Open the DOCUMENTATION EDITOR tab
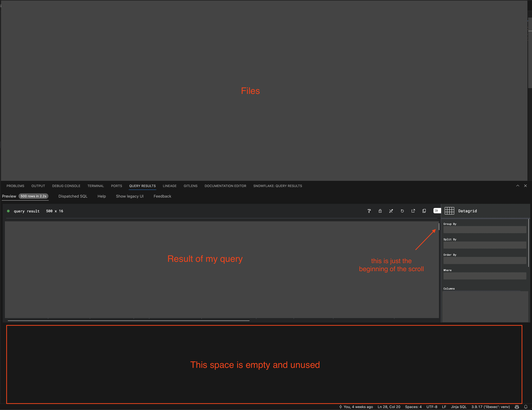The image size is (532, 410). (225, 186)
